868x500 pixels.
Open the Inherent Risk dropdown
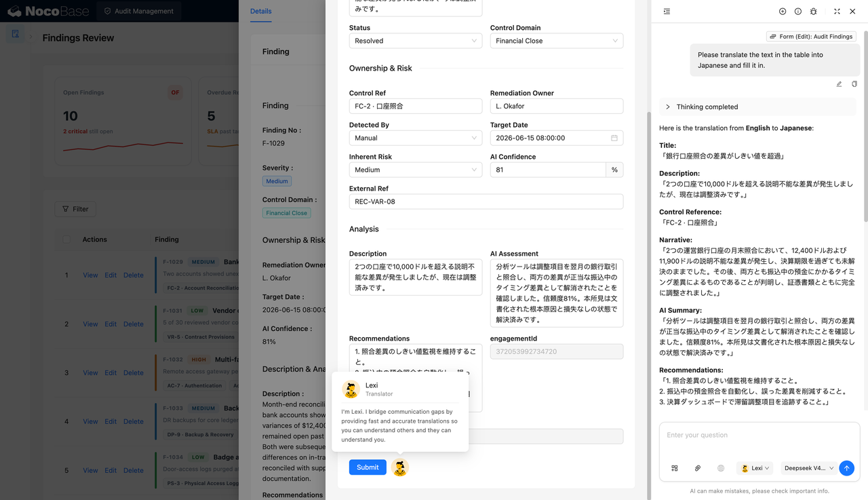click(416, 170)
